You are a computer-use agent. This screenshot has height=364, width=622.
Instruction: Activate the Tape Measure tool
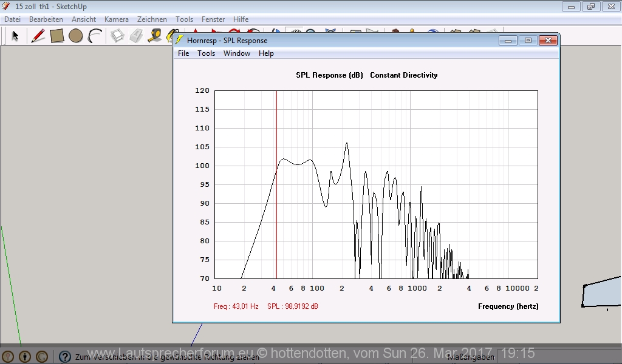(155, 36)
